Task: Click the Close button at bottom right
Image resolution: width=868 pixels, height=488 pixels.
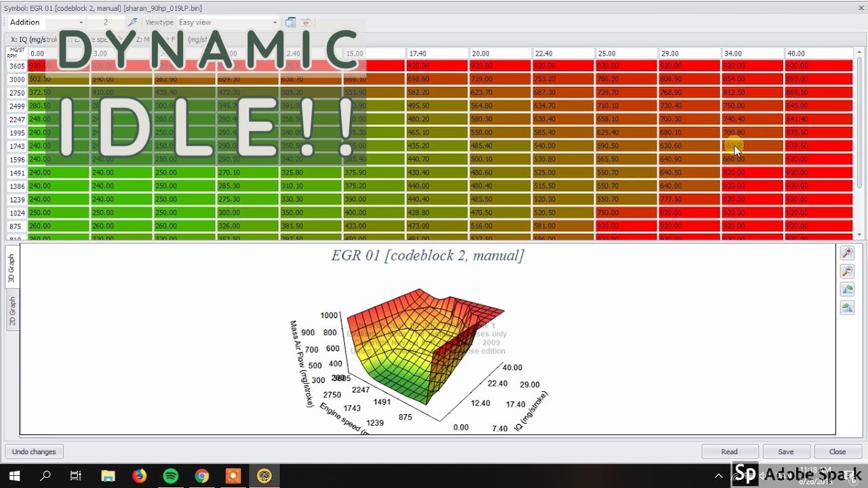Action: (837, 451)
